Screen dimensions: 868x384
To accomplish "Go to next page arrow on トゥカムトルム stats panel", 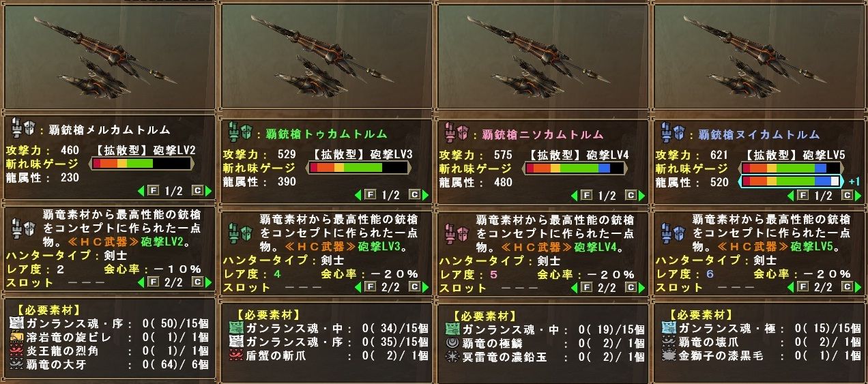I will 426,194.
